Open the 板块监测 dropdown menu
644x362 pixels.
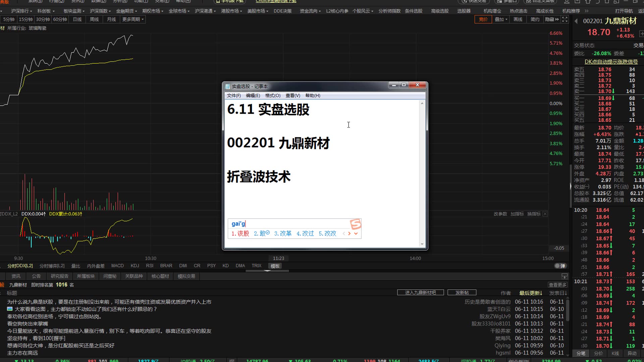74,11
